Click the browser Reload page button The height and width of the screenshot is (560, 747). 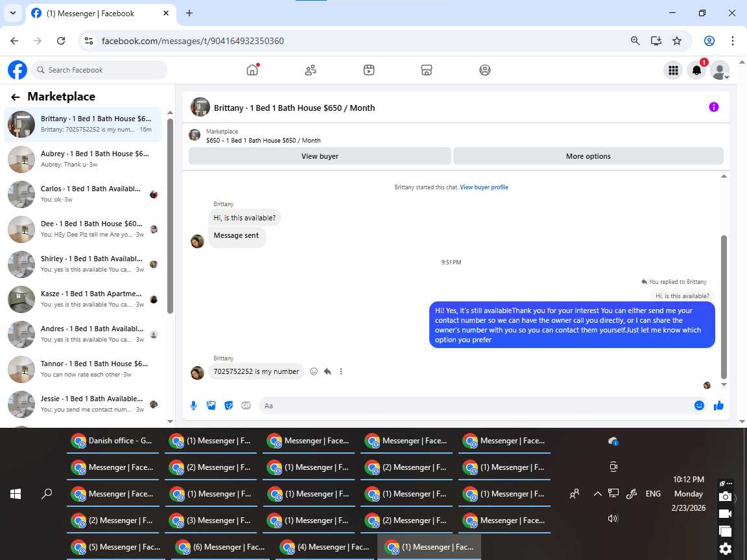61,41
